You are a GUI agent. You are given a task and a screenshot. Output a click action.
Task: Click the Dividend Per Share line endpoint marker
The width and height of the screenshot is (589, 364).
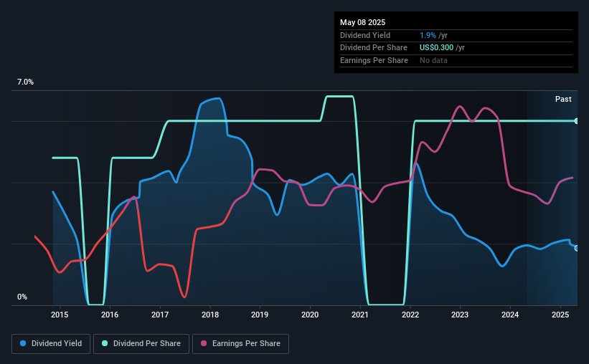[x=577, y=121]
